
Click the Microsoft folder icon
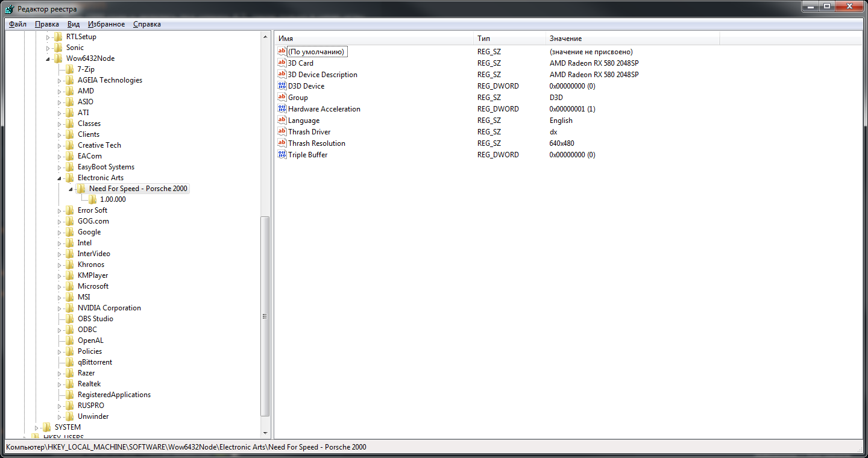point(70,286)
